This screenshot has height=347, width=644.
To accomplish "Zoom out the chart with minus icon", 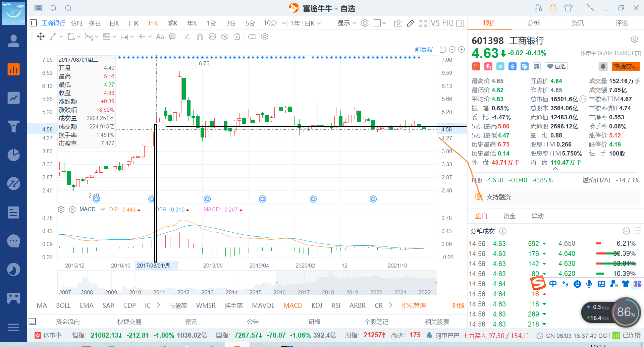I will 452,50.
